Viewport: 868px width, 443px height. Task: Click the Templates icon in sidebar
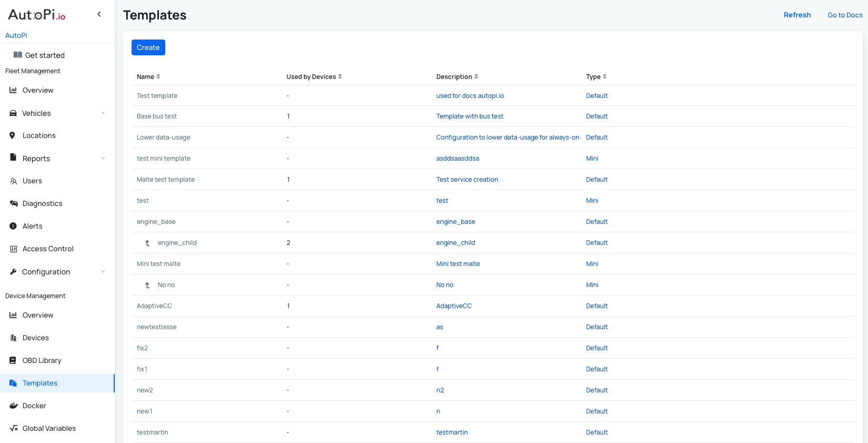[x=13, y=383]
